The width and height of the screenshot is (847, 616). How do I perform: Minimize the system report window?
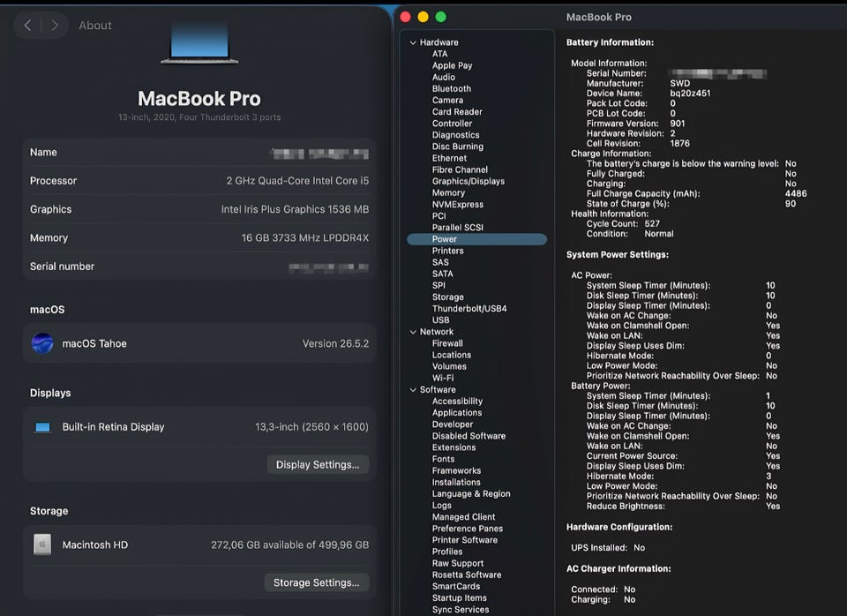point(423,17)
